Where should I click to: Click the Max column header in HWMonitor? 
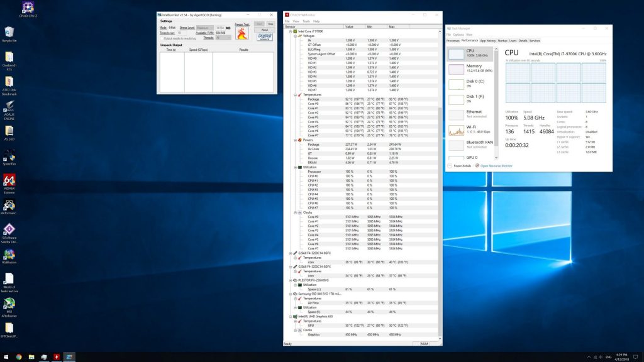[x=397, y=26]
